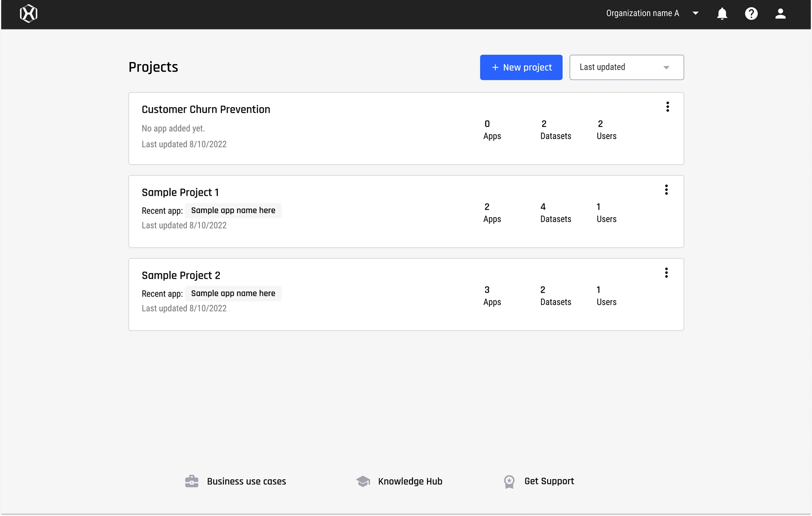Click Last updated date in Sample Project 2
This screenshot has height=516, width=812.
point(184,308)
